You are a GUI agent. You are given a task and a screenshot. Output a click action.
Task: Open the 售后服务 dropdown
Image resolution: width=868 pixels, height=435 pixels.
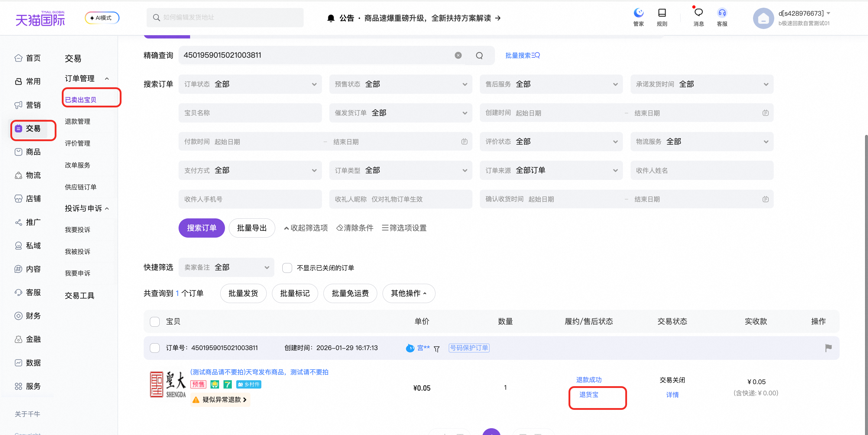tap(551, 84)
